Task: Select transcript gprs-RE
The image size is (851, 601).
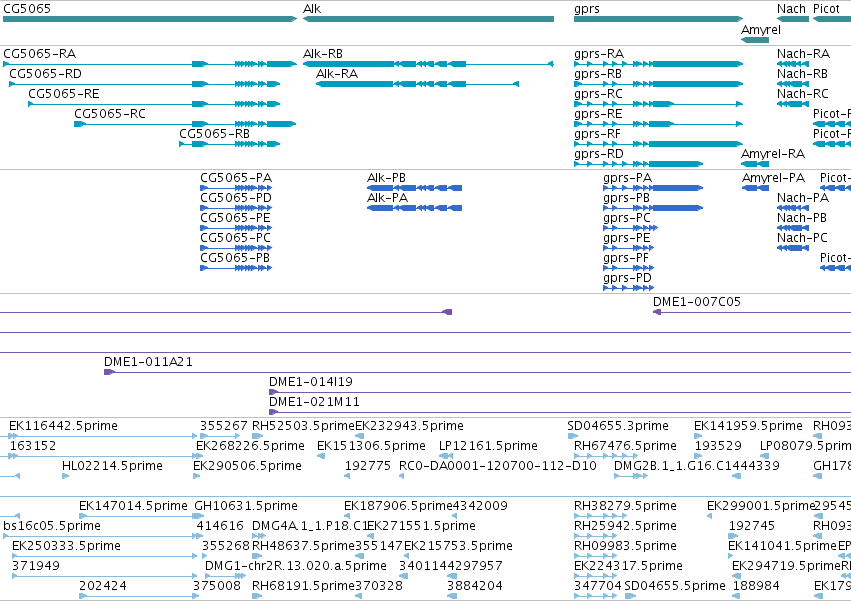Action: tap(658, 124)
